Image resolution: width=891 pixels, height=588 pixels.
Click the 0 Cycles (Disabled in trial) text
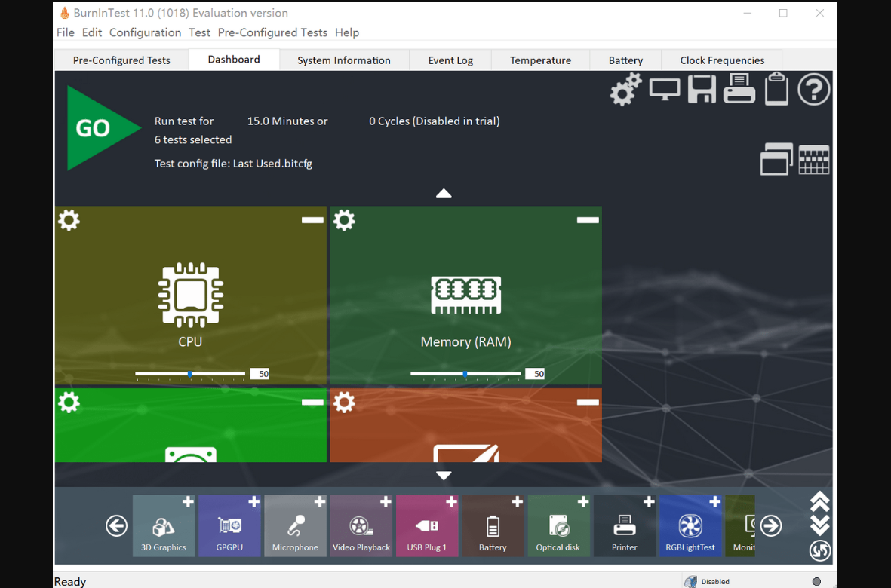coord(434,121)
